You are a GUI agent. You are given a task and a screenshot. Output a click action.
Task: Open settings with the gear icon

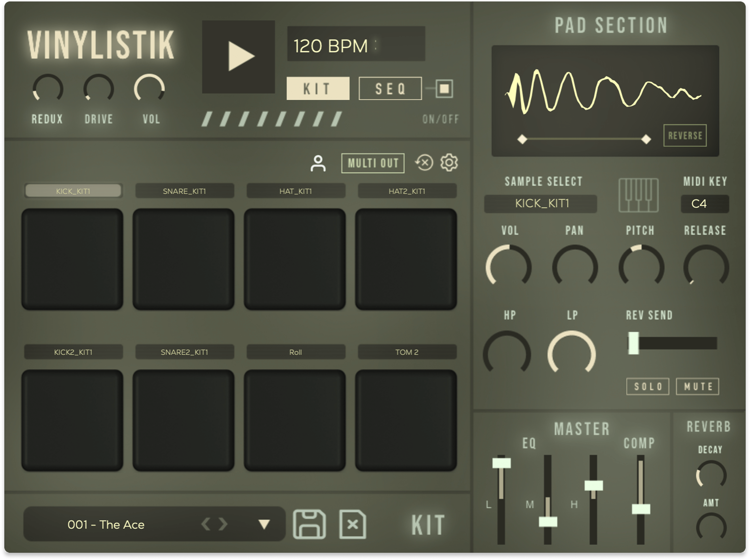pyautogui.click(x=449, y=163)
